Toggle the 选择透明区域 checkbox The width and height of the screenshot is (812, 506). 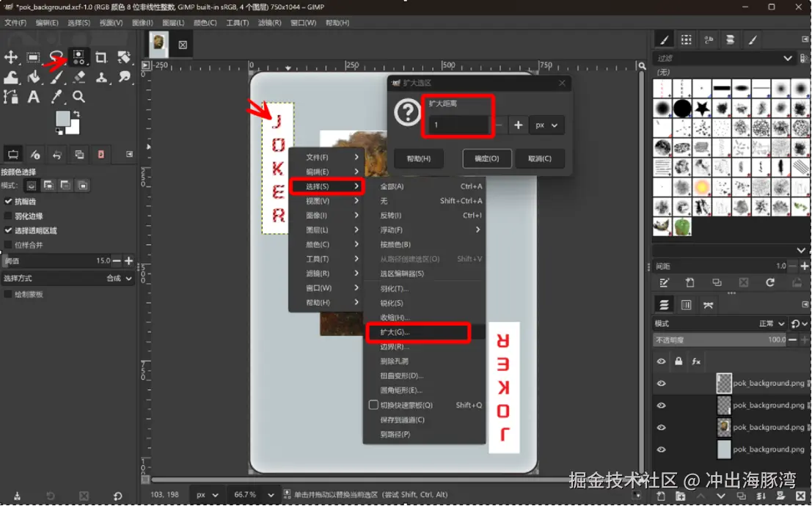click(x=8, y=230)
